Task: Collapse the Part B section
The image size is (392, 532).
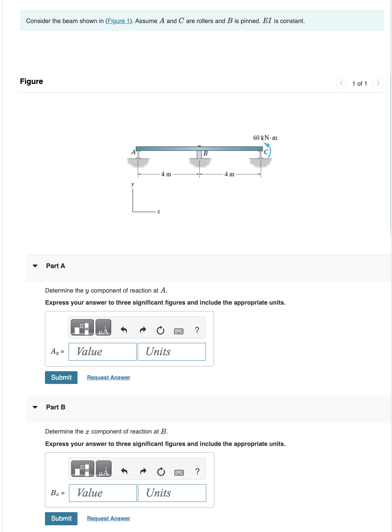Action: [x=34, y=407]
